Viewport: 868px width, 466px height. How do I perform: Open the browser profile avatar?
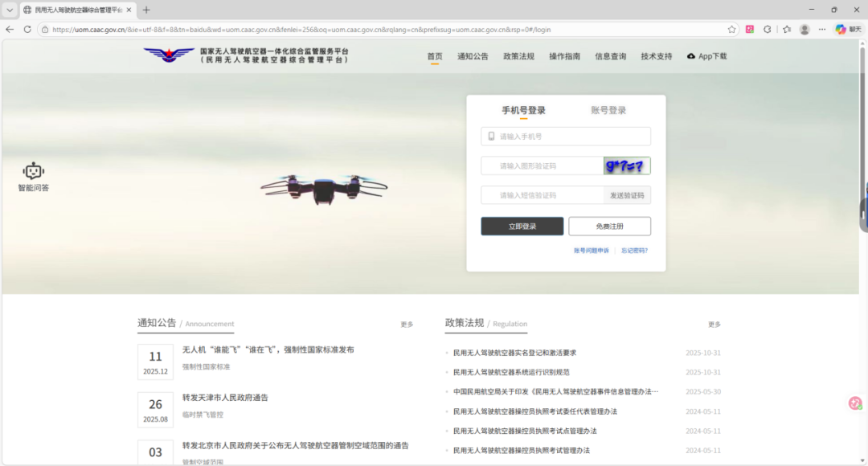click(805, 29)
